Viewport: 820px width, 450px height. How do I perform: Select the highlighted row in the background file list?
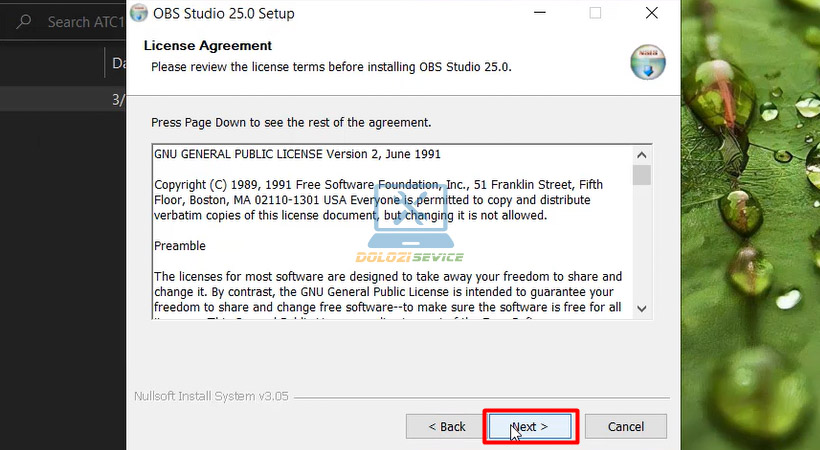click(62, 99)
